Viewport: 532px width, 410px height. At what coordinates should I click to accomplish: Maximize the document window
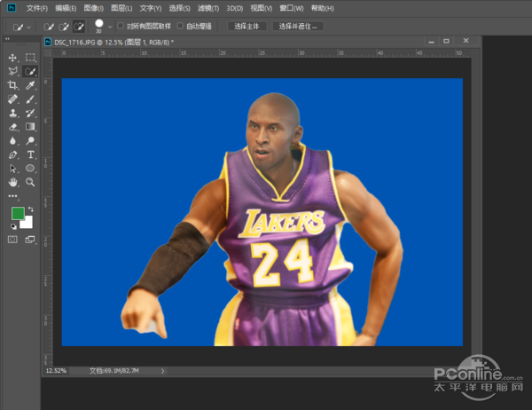point(446,41)
